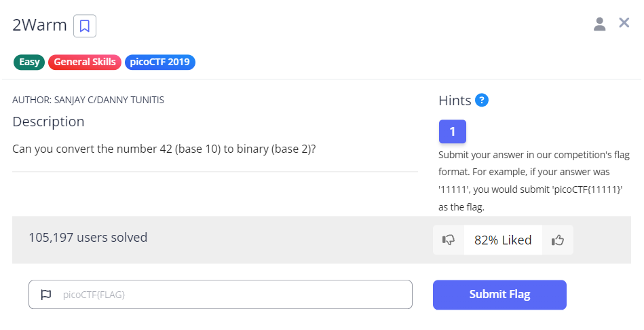The height and width of the screenshot is (330, 644).
Task: Open the picoCTF 2019 event tag
Action: [160, 62]
